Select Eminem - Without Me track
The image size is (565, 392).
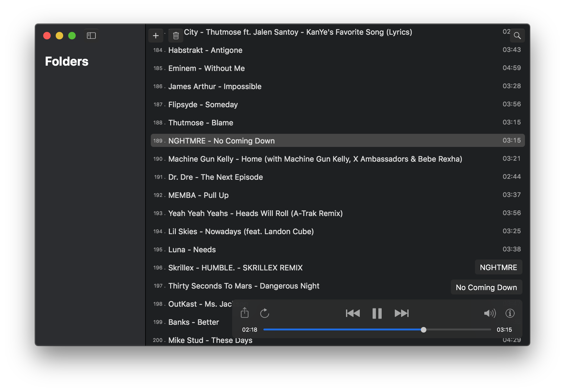tap(338, 68)
